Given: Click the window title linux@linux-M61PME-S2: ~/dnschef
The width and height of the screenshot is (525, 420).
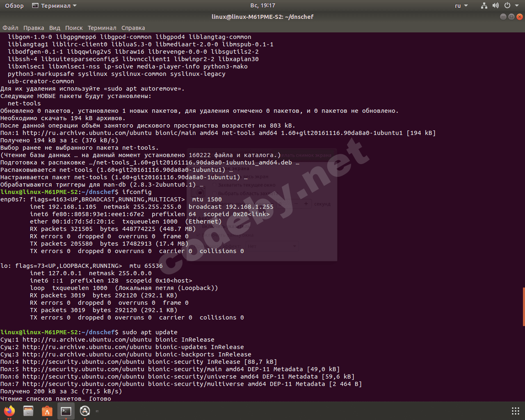Looking at the screenshot, I should pos(262,17).
